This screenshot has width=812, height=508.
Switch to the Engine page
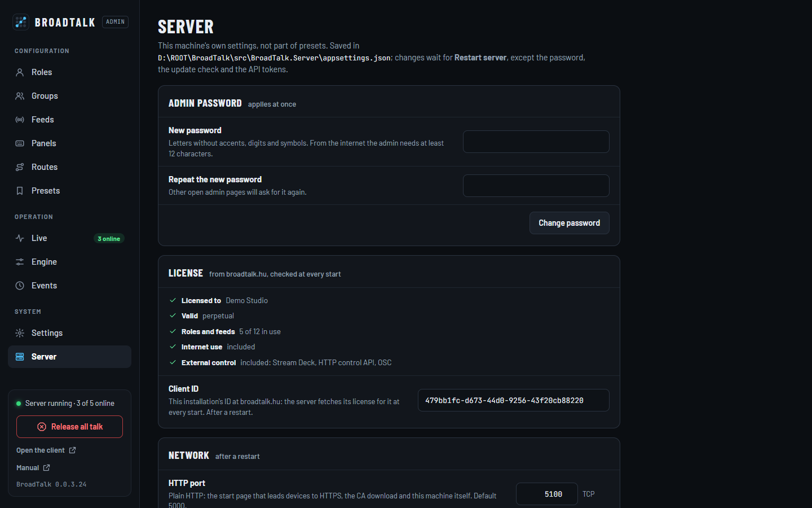click(70, 262)
